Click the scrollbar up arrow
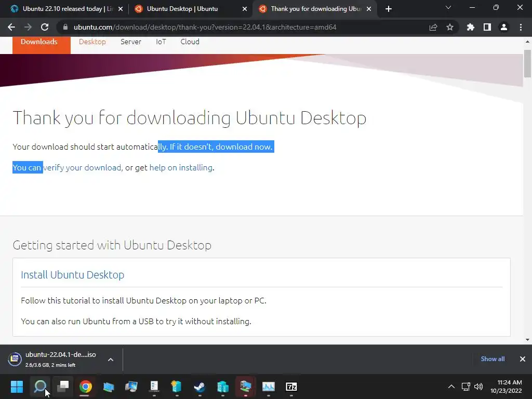 pyautogui.click(x=527, y=42)
